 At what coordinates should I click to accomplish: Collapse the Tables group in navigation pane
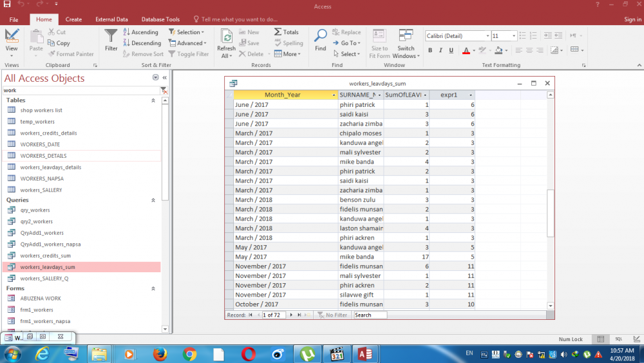(153, 100)
